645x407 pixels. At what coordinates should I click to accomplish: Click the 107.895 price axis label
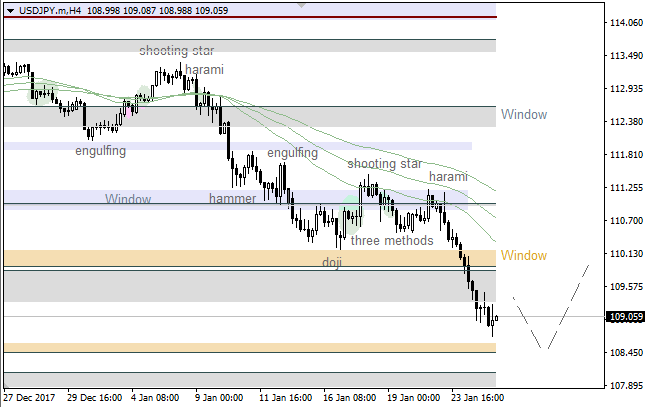tap(626, 386)
